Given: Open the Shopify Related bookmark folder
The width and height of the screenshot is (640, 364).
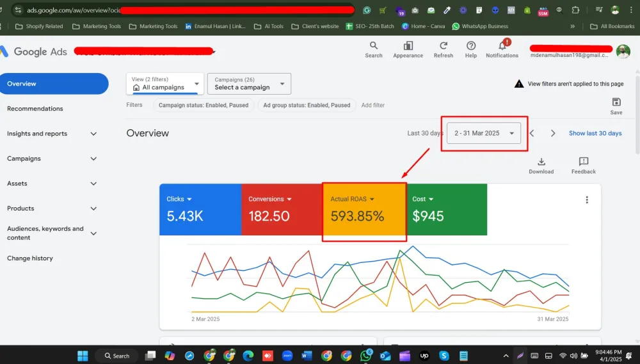Looking at the screenshot, I should (x=39, y=26).
